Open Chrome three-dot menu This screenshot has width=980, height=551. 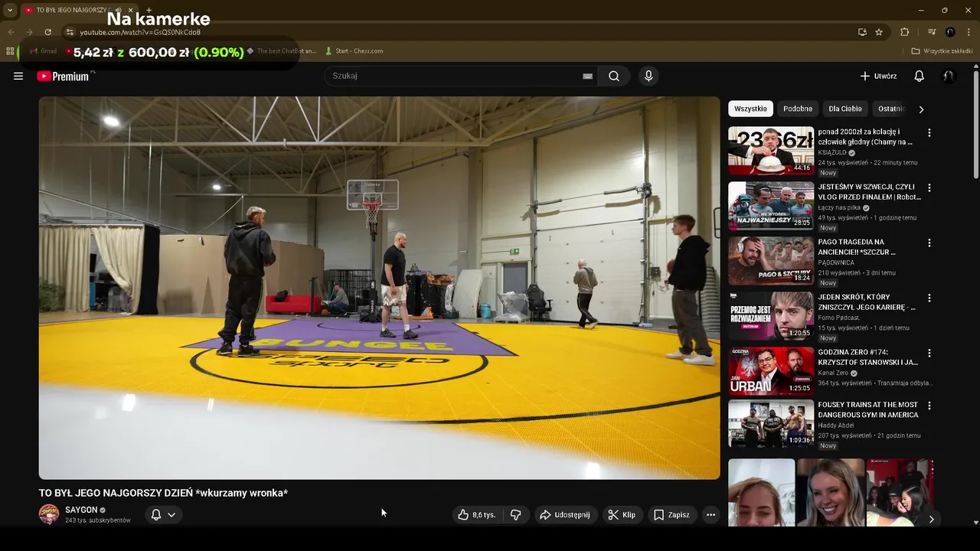(x=969, y=32)
